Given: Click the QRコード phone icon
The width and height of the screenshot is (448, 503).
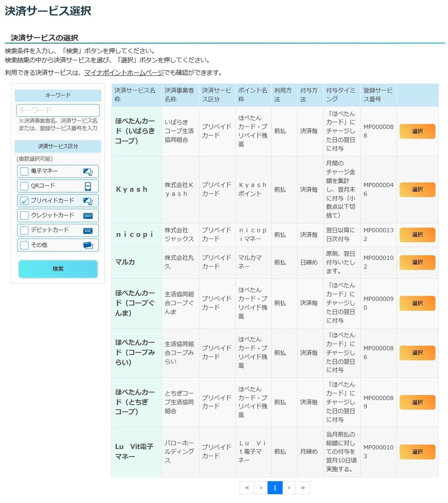Looking at the screenshot, I should (88, 186).
